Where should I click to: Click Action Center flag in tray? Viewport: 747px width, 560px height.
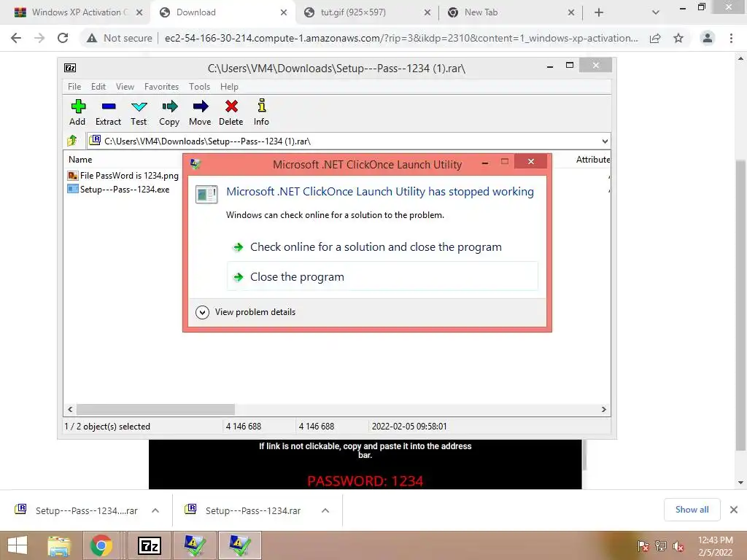643,546
